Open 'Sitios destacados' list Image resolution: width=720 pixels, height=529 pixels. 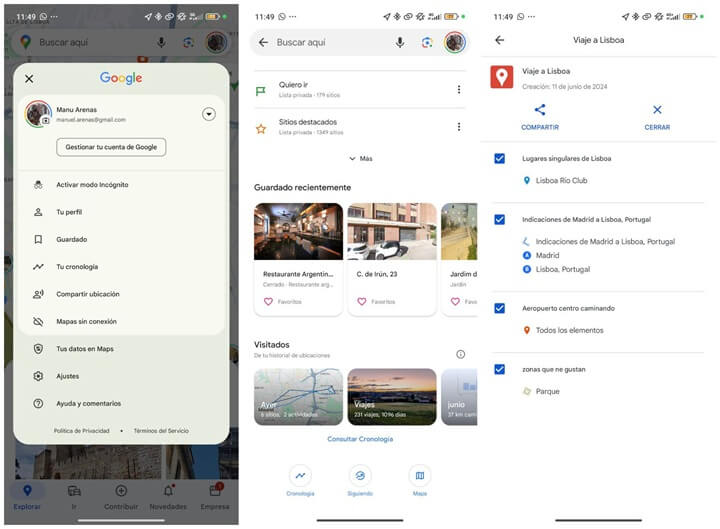point(359,127)
